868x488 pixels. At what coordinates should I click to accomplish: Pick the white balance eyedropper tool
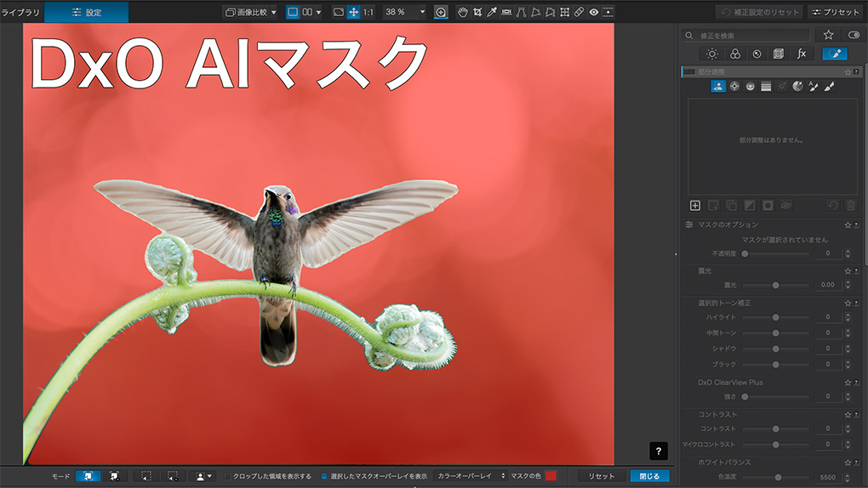click(492, 12)
